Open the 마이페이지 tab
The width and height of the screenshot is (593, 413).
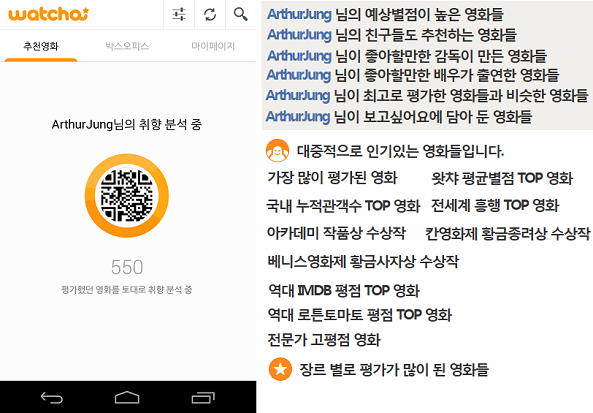pyautogui.click(x=213, y=46)
